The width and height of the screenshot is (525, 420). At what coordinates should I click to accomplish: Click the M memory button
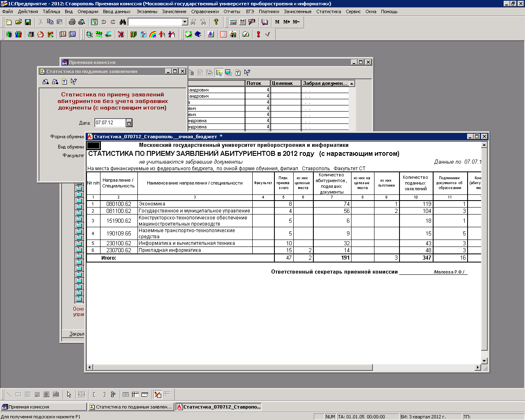[277, 22]
